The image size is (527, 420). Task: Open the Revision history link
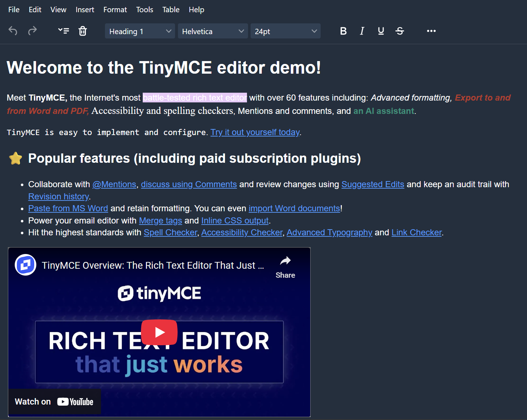(x=59, y=197)
